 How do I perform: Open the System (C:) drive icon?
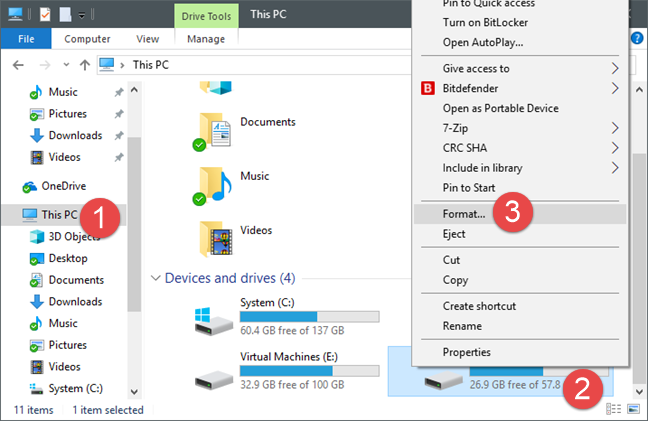coord(215,318)
